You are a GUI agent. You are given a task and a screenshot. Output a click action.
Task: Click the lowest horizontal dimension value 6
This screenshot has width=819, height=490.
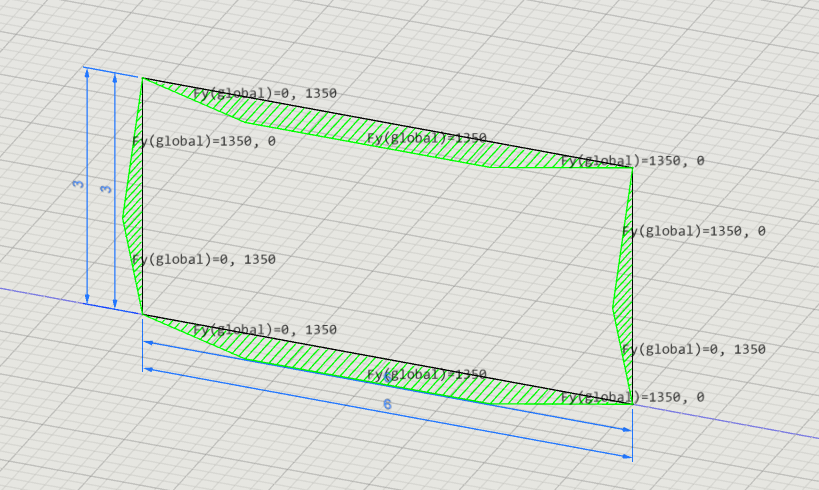click(387, 404)
